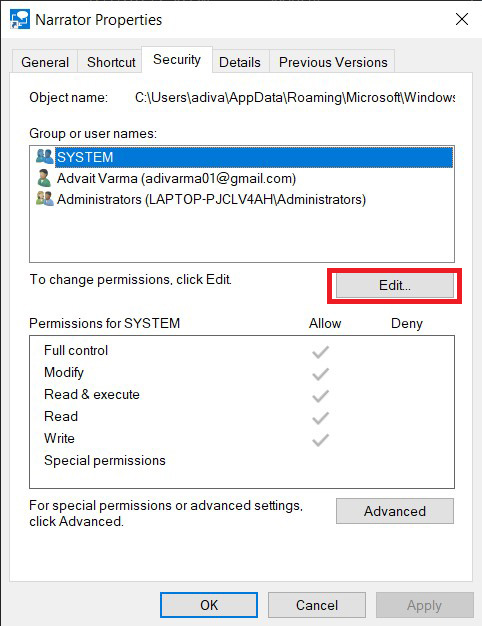
Task: Switch to Previous Versions tab
Action: click(333, 62)
